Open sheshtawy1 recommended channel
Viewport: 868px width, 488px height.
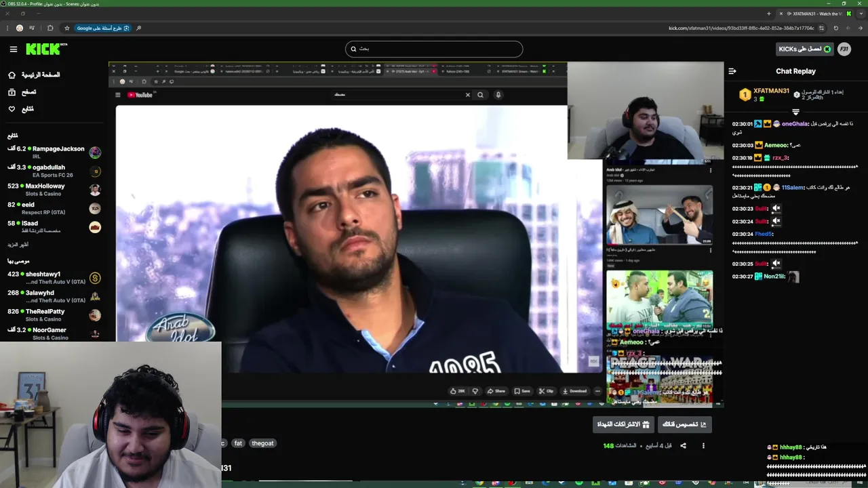(x=54, y=278)
